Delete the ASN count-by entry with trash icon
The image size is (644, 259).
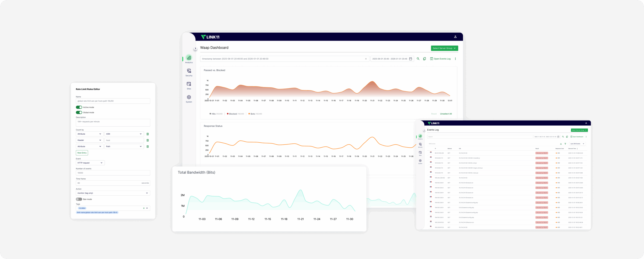pos(148,134)
